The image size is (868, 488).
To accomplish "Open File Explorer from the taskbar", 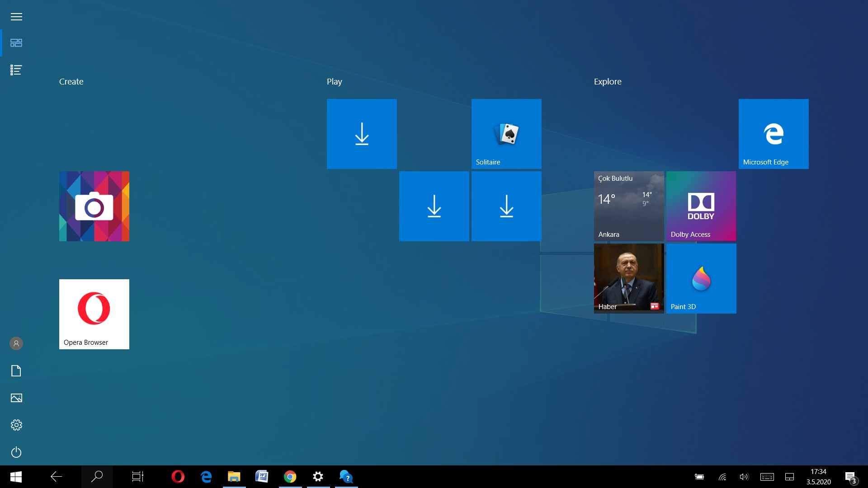I will [x=234, y=477].
